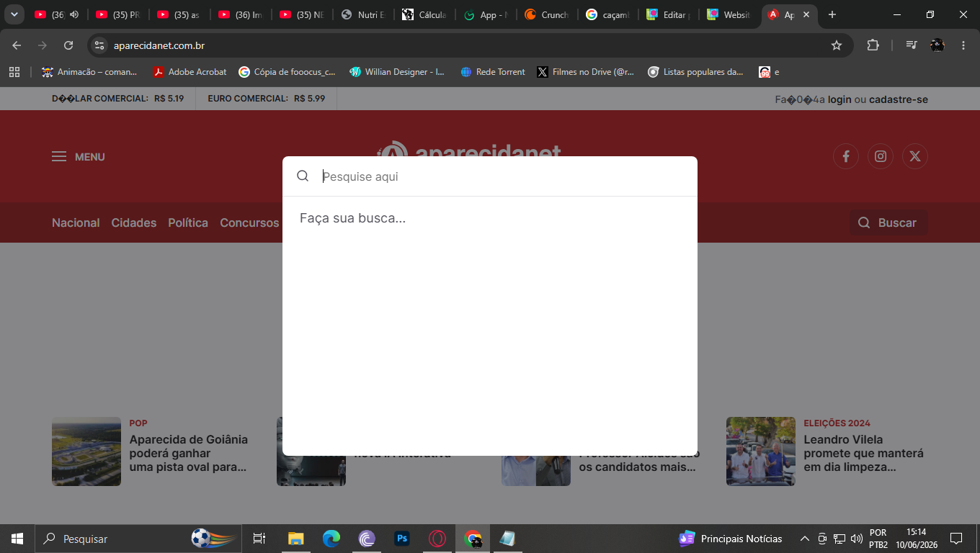
Task: View site information icon in address bar
Action: click(x=99, y=45)
